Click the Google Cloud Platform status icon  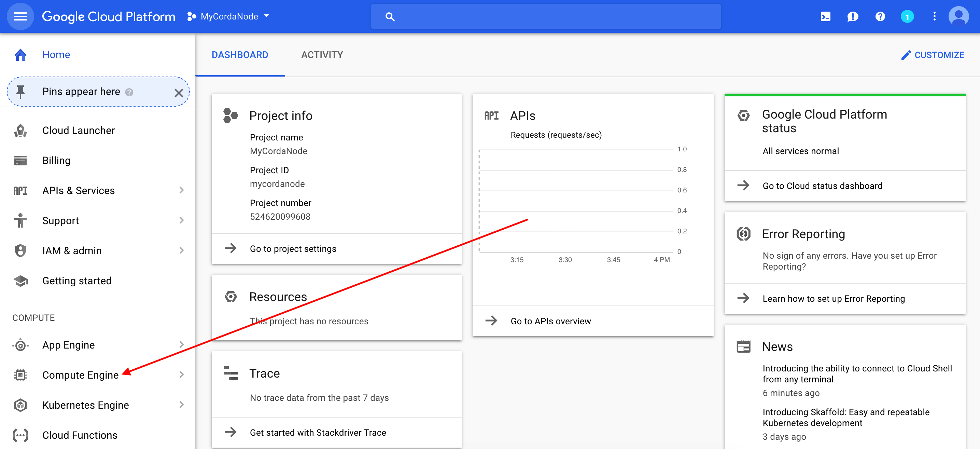pyautogui.click(x=743, y=115)
